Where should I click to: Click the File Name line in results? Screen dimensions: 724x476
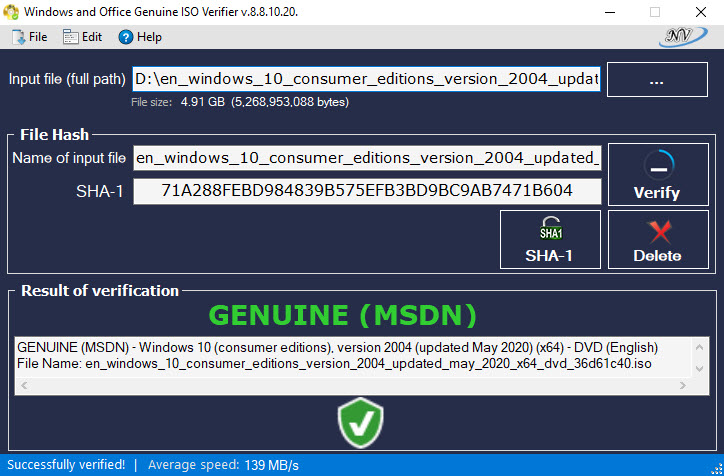(x=334, y=364)
